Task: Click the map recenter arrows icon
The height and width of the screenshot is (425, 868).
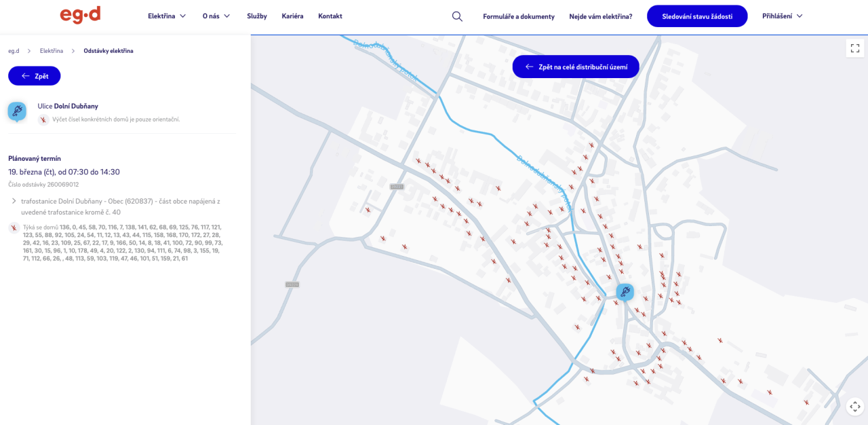Action: point(855,407)
